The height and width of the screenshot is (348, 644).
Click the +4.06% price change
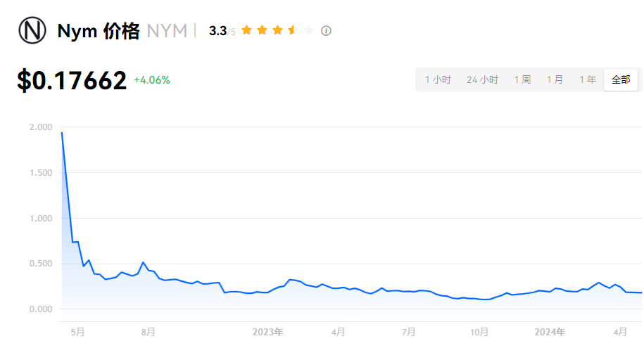pyautogui.click(x=152, y=80)
